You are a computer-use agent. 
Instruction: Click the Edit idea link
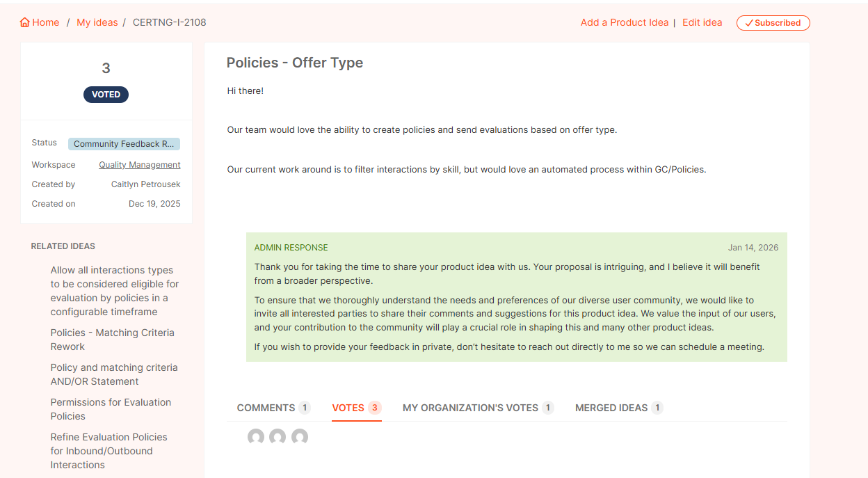(702, 23)
